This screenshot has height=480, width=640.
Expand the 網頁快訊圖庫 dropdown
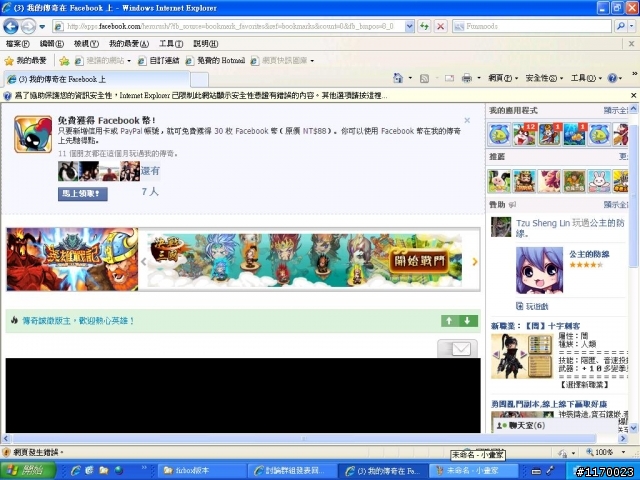click(x=312, y=61)
